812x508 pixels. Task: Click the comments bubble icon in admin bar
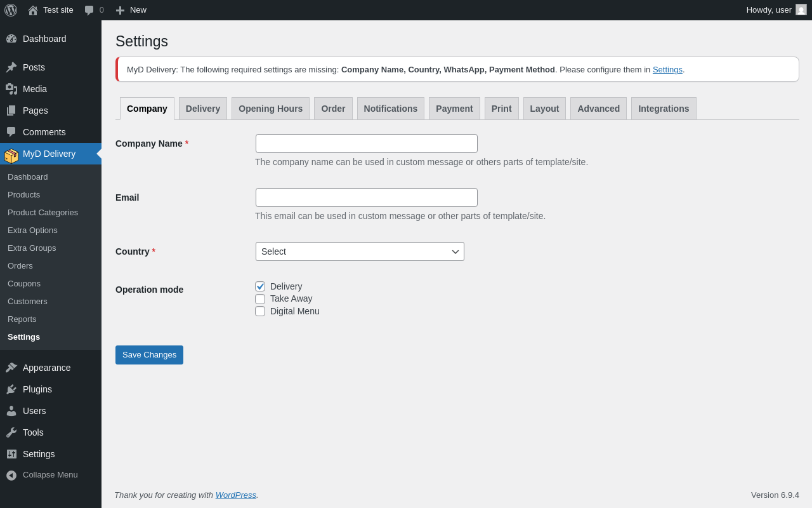(x=89, y=10)
